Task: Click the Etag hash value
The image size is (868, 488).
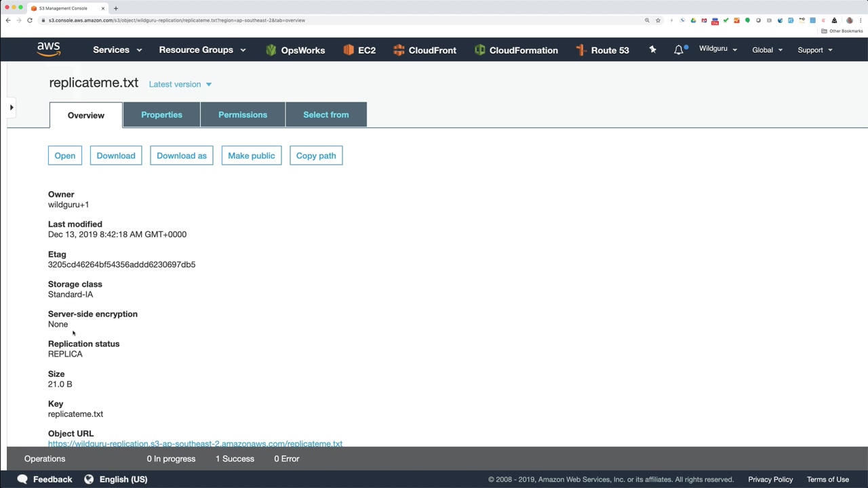Action: (122, 264)
